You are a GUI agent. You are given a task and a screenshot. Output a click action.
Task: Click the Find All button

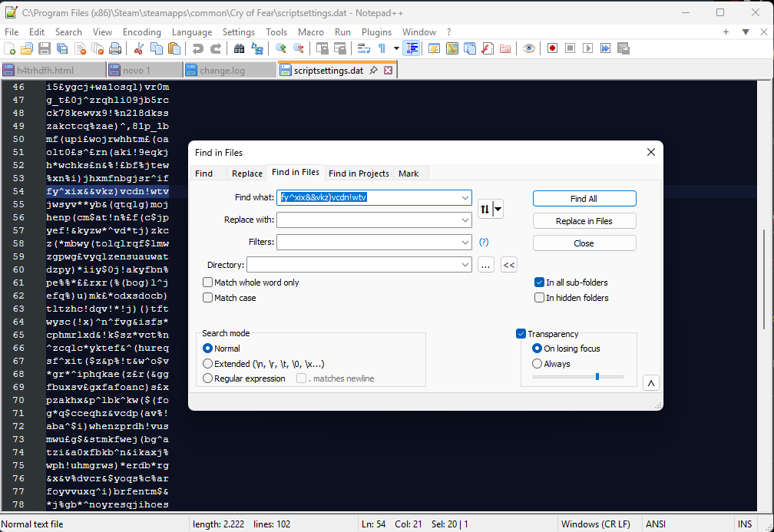pos(584,198)
